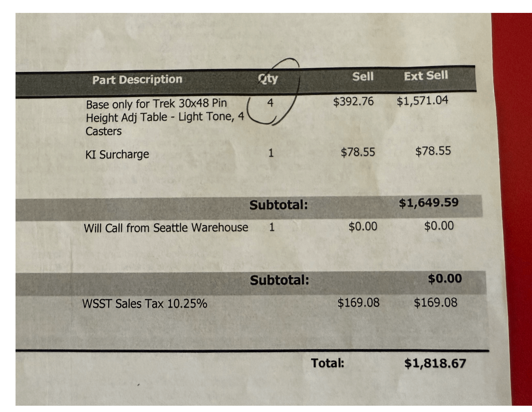Click the $169.08 tax Ext Sell amount
The height and width of the screenshot is (412, 532).
pos(436,302)
